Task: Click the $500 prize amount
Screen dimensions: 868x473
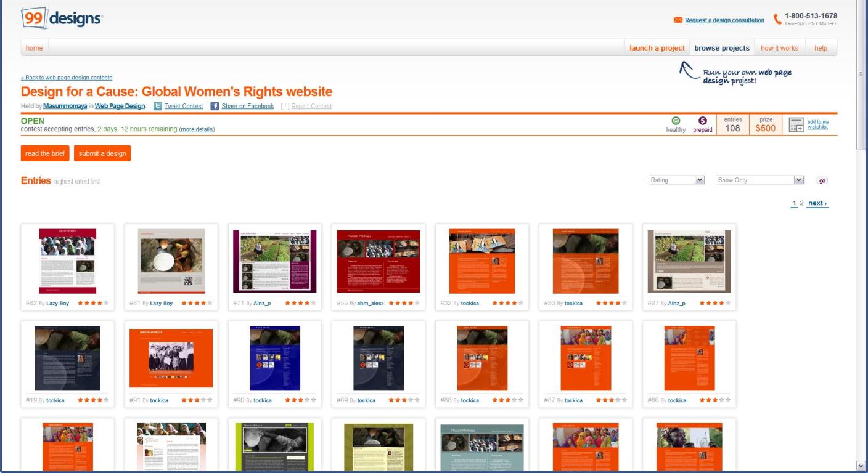Action: point(766,128)
